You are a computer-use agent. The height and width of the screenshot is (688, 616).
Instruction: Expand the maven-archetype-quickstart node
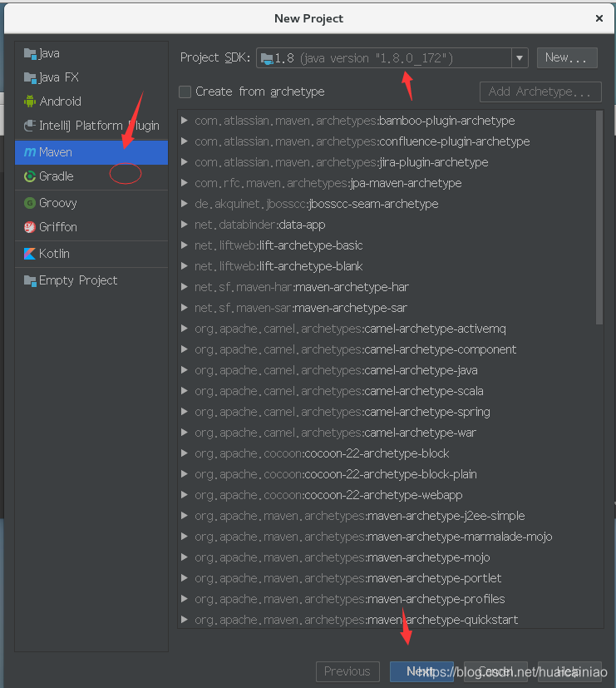pyautogui.click(x=185, y=620)
